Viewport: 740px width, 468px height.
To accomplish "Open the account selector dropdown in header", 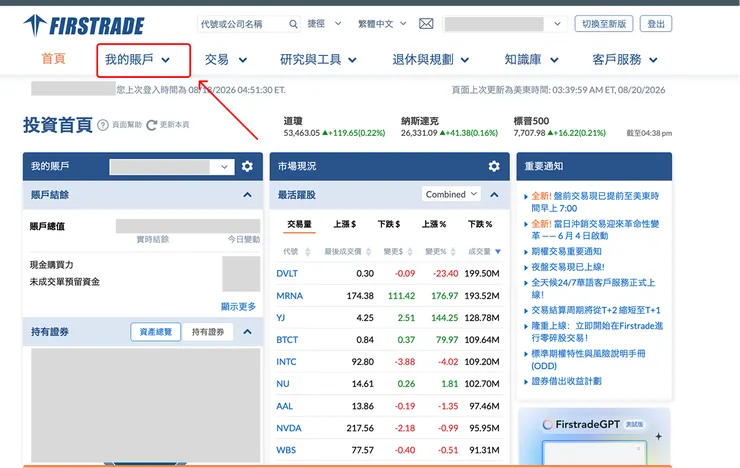I will tap(504, 24).
